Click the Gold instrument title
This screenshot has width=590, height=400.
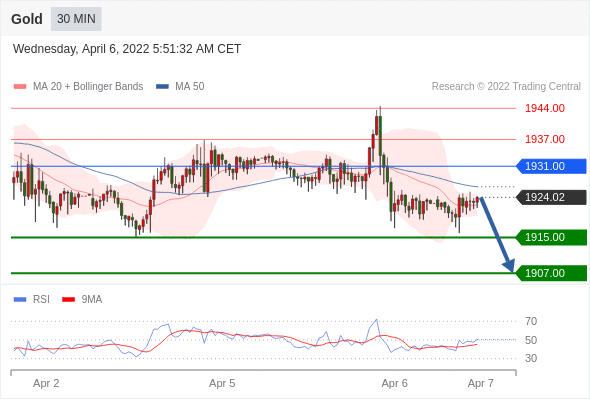(x=27, y=19)
